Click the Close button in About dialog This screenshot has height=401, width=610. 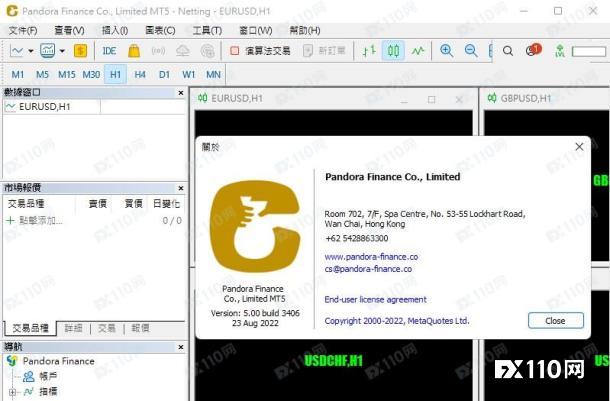(x=556, y=320)
